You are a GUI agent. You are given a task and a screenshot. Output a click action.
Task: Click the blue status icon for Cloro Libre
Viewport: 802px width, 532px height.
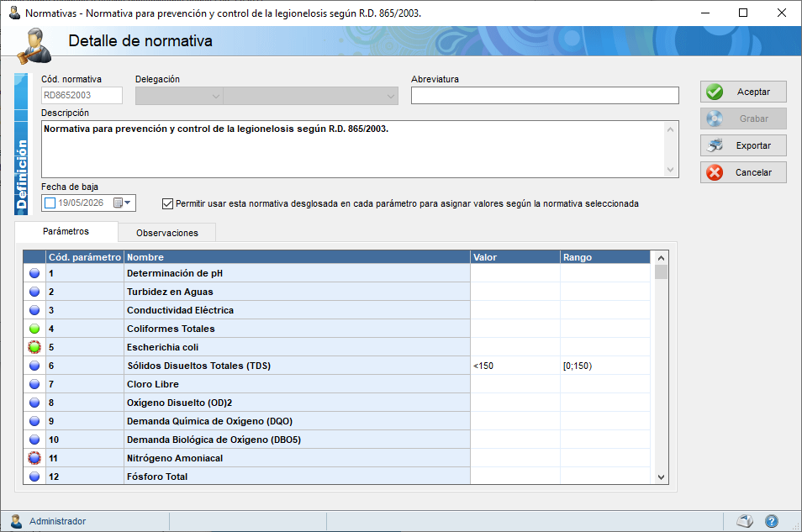[x=34, y=384]
